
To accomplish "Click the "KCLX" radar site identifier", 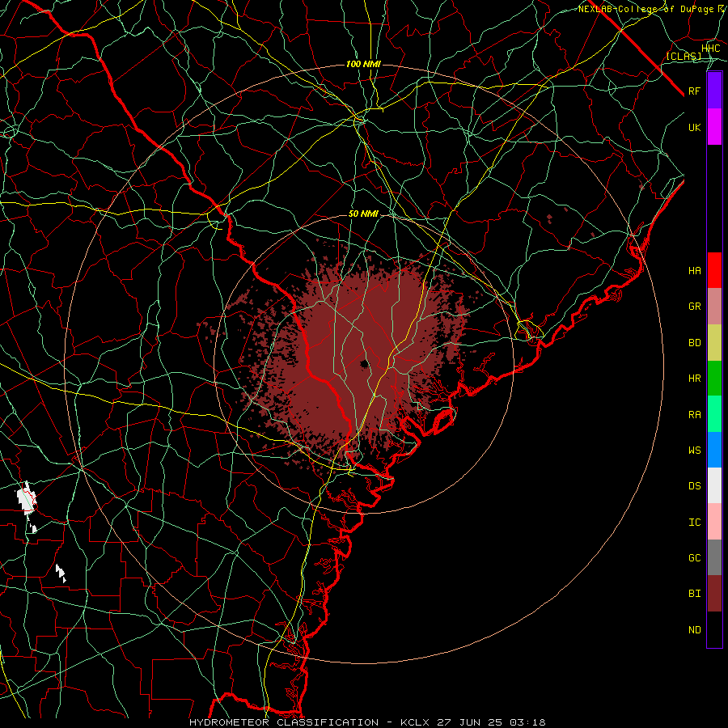I will coord(415,722).
